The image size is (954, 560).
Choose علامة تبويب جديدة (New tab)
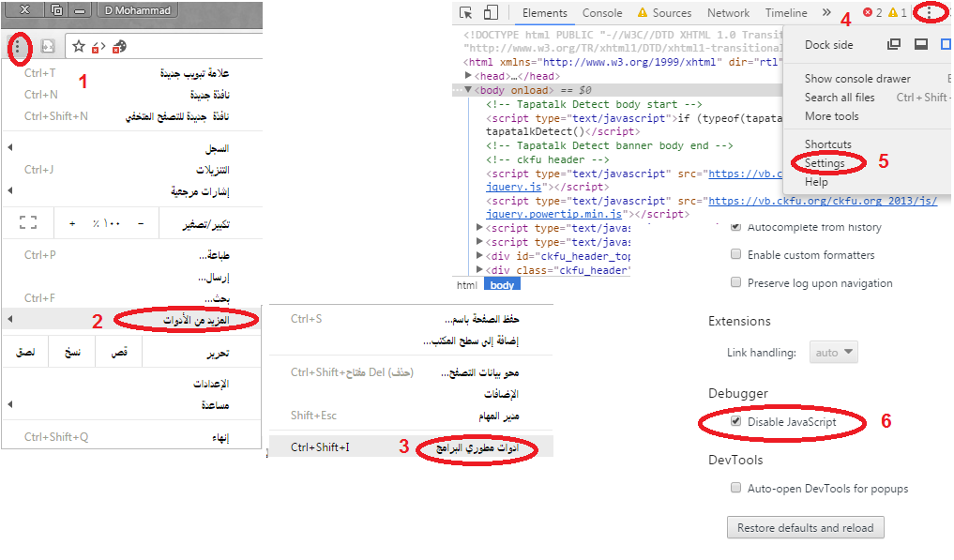[x=132, y=73]
